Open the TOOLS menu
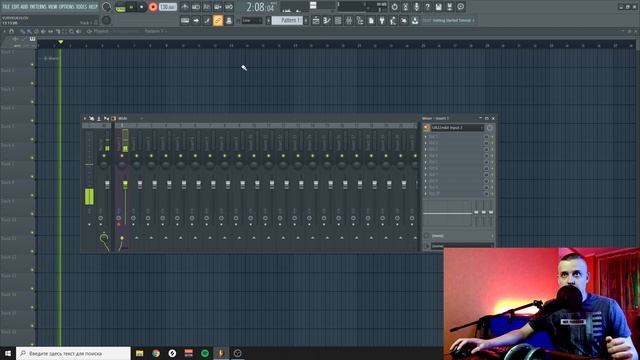 click(81, 7)
